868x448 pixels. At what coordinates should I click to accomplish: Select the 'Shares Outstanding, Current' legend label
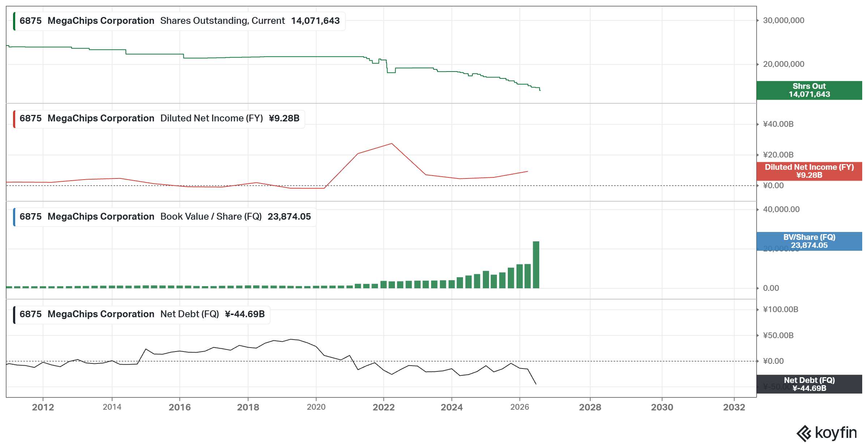(222, 21)
